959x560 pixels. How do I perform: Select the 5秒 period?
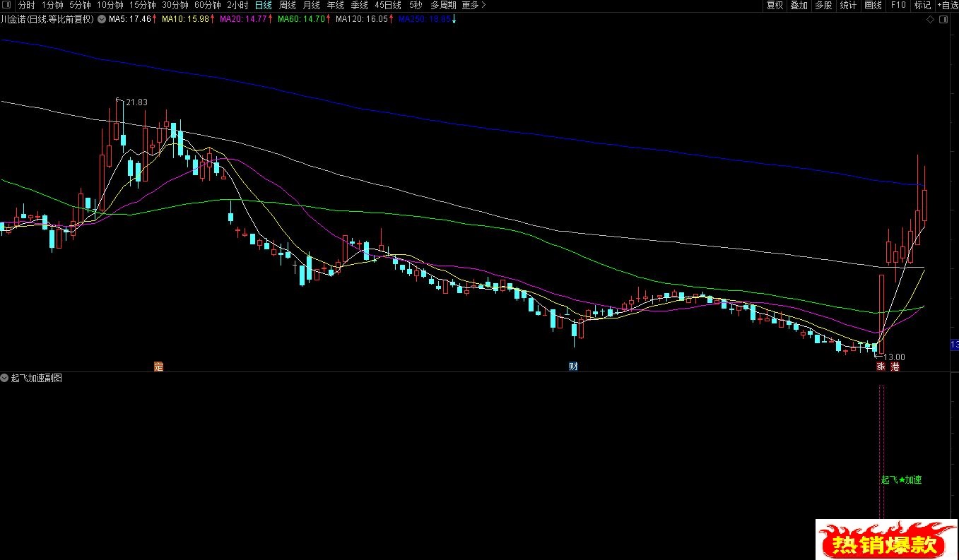point(416,5)
